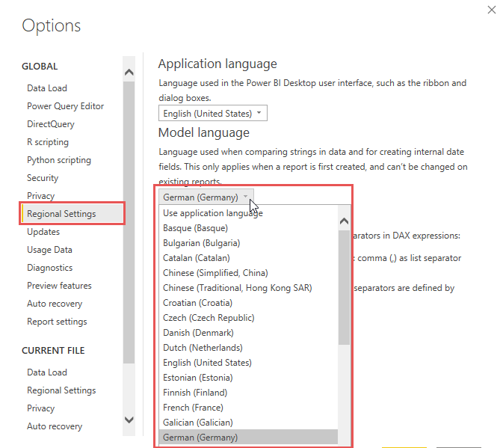The image size is (503, 448).
Task: Select Use application language option
Action: (x=248, y=213)
